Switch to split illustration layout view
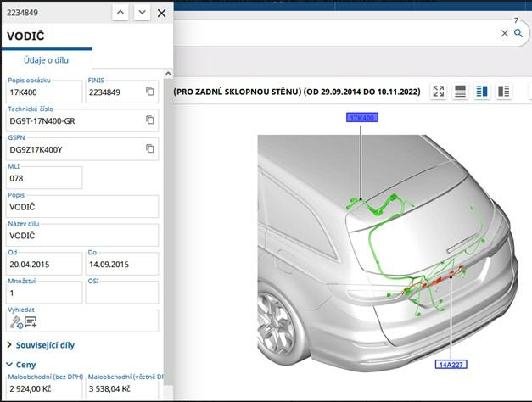This screenshot has height=402, width=532. click(482, 92)
